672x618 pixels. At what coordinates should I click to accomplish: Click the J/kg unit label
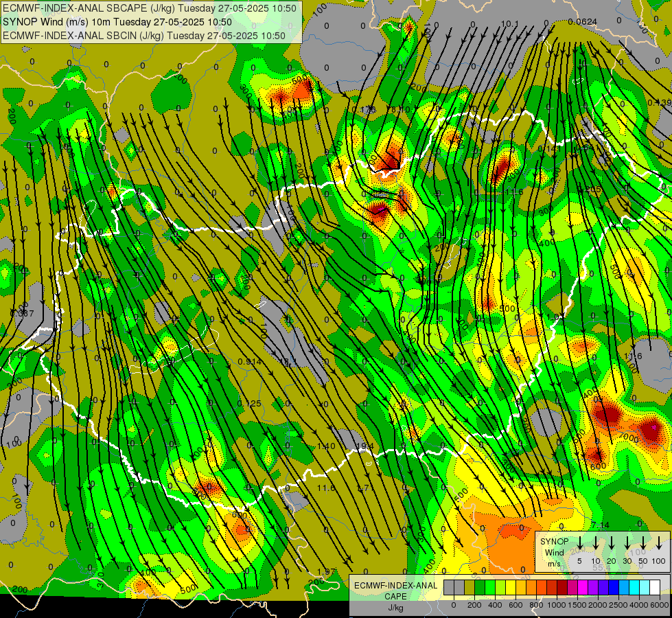(x=395, y=608)
